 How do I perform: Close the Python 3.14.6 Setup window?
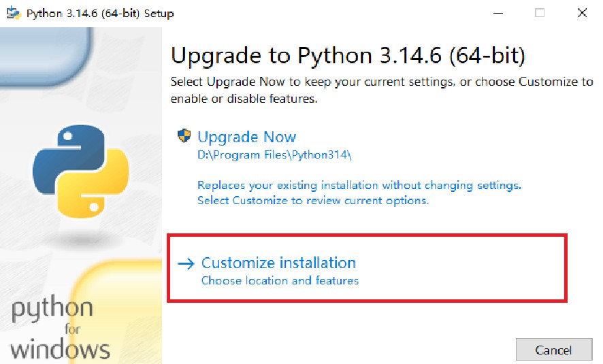coord(582,13)
